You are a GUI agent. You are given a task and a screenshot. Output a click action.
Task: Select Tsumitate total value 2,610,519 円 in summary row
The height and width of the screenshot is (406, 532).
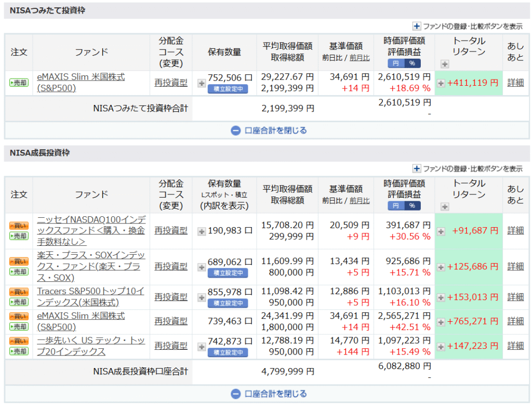click(404, 102)
